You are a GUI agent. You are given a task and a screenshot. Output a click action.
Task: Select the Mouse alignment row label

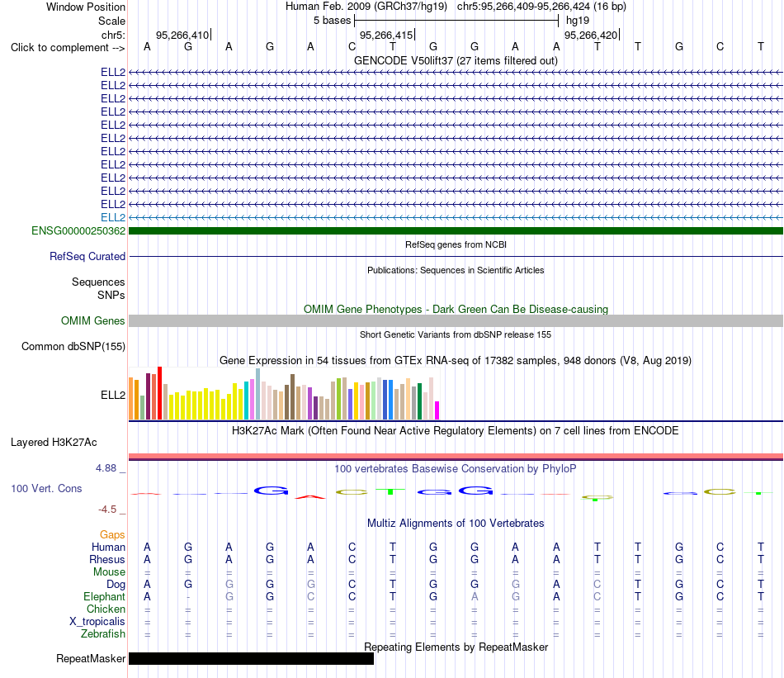tap(109, 572)
